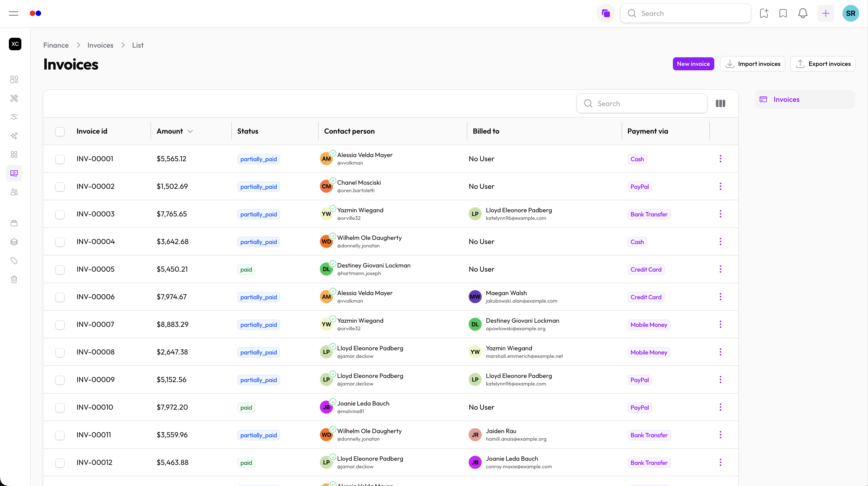Click contact Joanie Leda Bauch on INV-00010
This screenshot has height=486, width=868.
363,403
